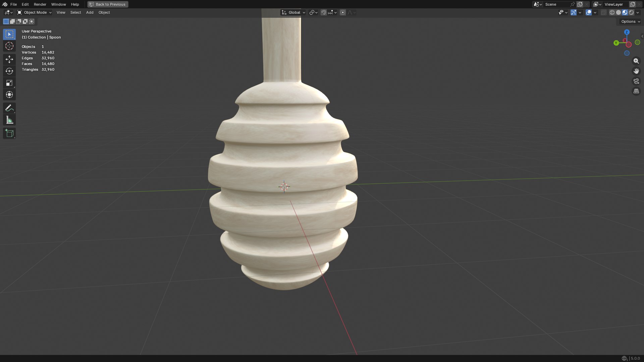Toggle the camera view
The image size is (644, 362).
point(636,81)
